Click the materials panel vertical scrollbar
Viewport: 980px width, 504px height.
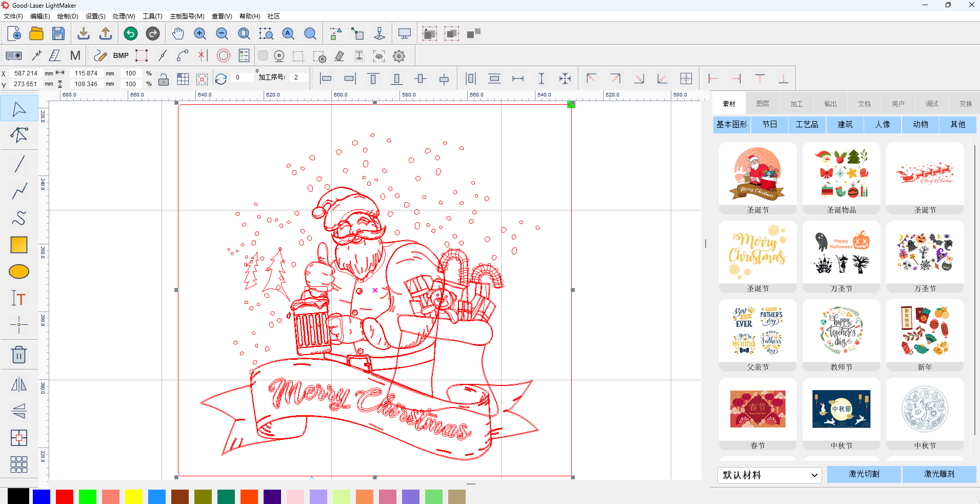974,290
